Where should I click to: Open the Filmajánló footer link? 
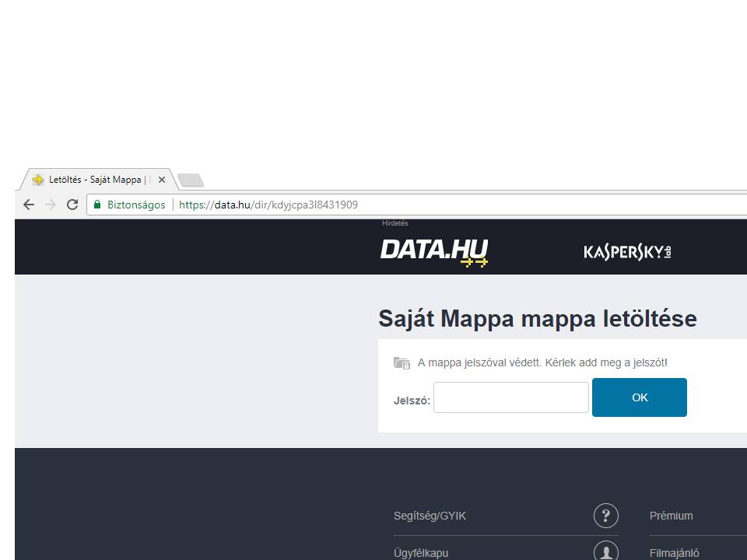pos(674,553)
